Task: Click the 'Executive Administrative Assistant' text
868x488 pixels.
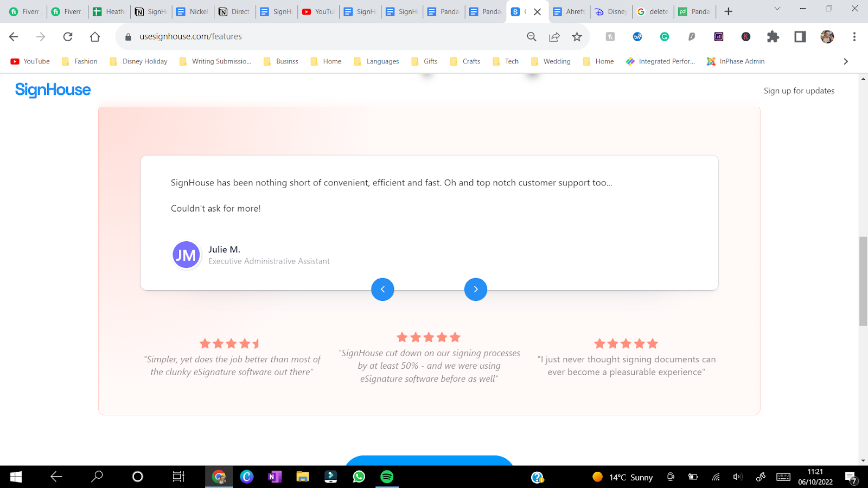Action: (269, 261)
